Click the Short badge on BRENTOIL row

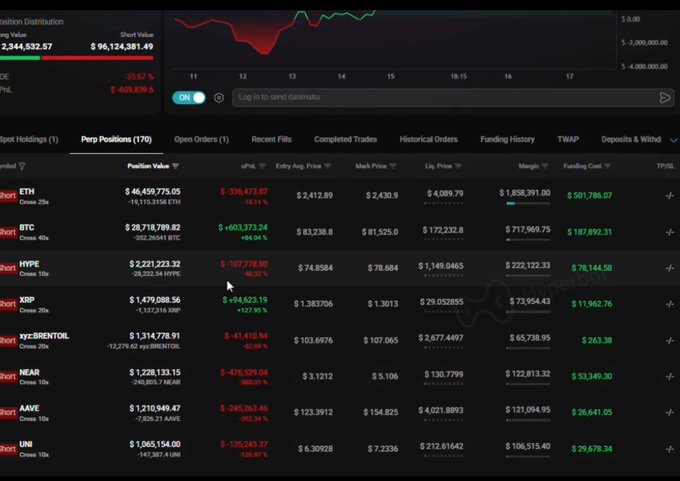click(x=8, y=340)
